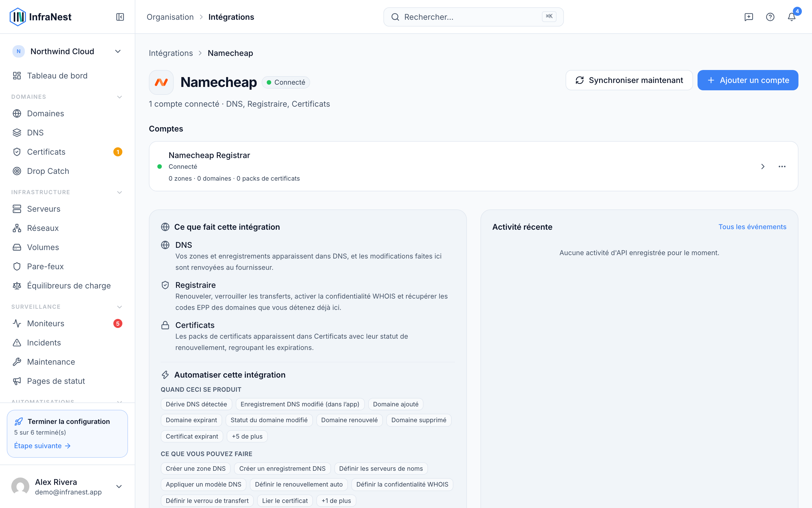Select Domaine ajouté trigger chip
The width and height of the screenshot is (812, 508).
(396, 404)
